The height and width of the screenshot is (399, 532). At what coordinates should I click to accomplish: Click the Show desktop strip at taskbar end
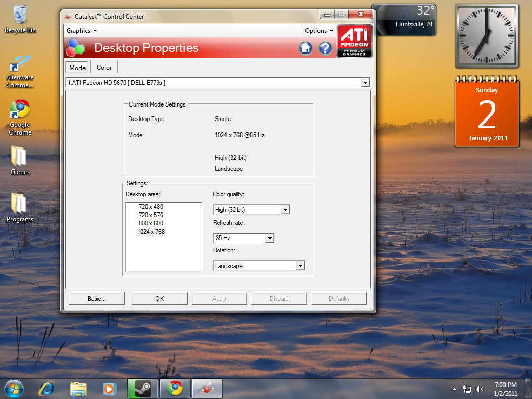[528, 389]
